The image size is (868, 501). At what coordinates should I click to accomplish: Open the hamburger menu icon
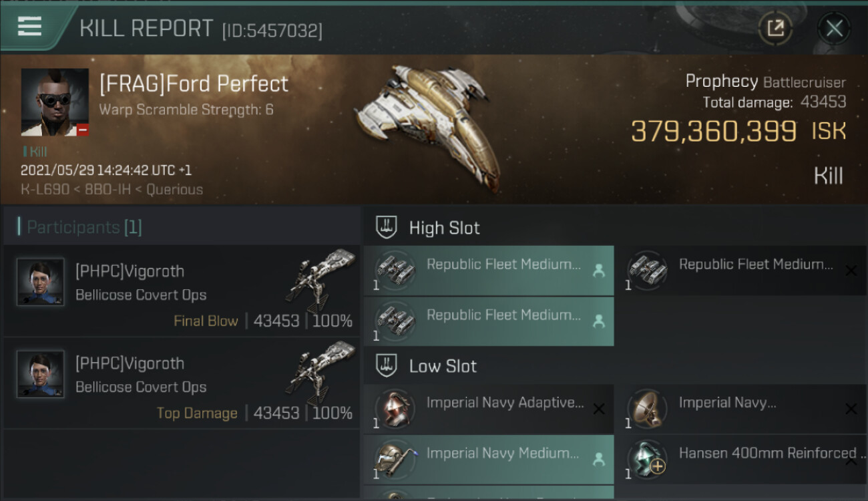(x=30, y=27)
